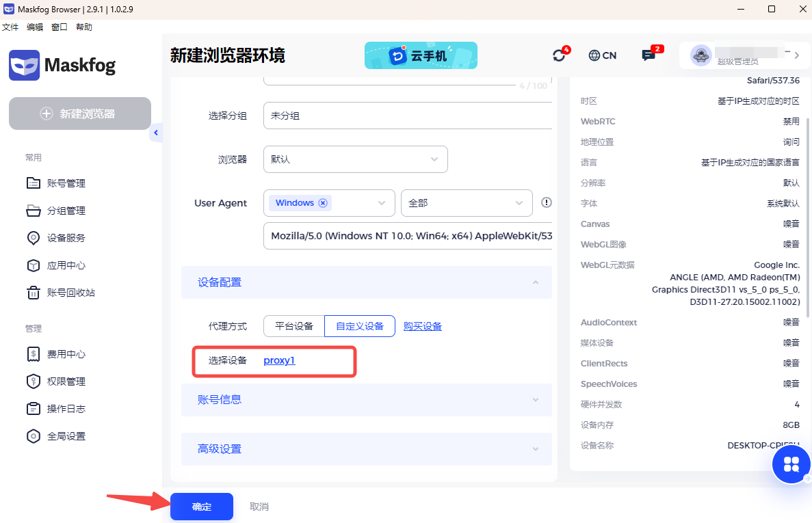The height and width of the screenshot is (523, 812).
Task: Open the 应用中心 cube icon
Action: tap(33, 265)
